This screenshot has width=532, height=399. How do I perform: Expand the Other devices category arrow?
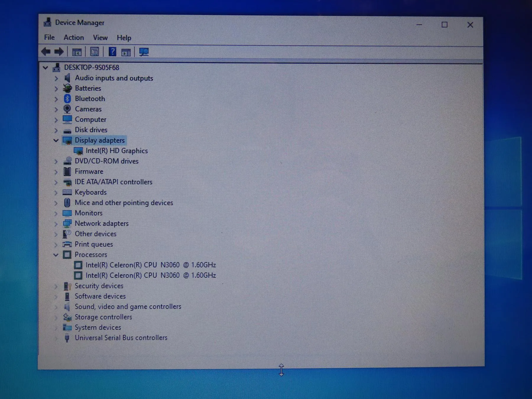tap(56, 234)
